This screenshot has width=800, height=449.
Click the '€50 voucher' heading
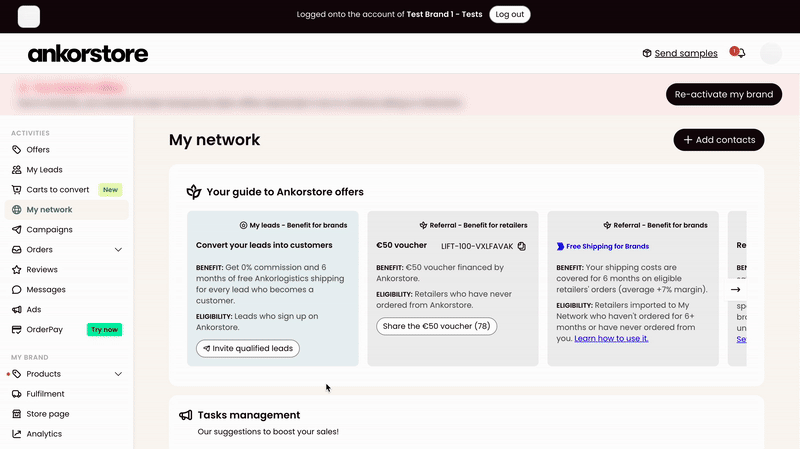click(x=401, y=245)
